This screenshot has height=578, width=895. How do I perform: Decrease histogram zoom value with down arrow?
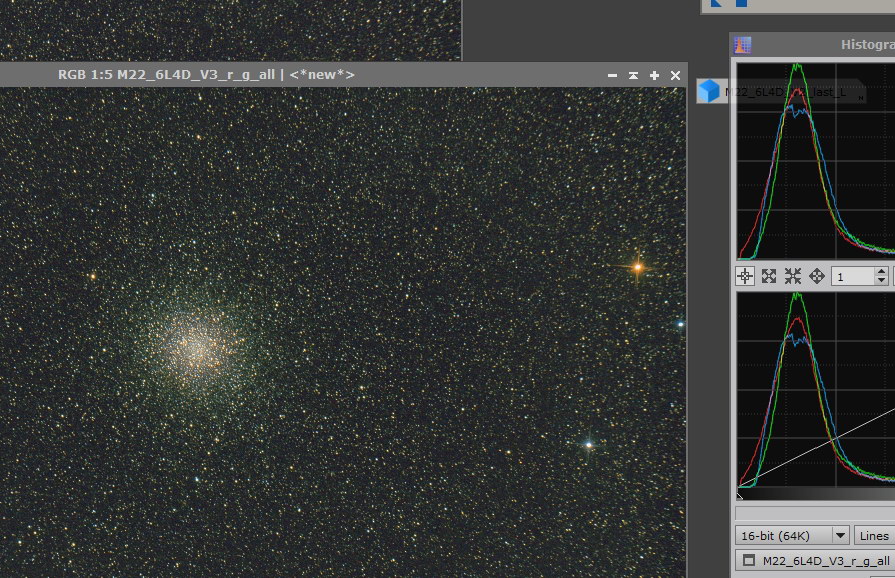click(881, 281)
